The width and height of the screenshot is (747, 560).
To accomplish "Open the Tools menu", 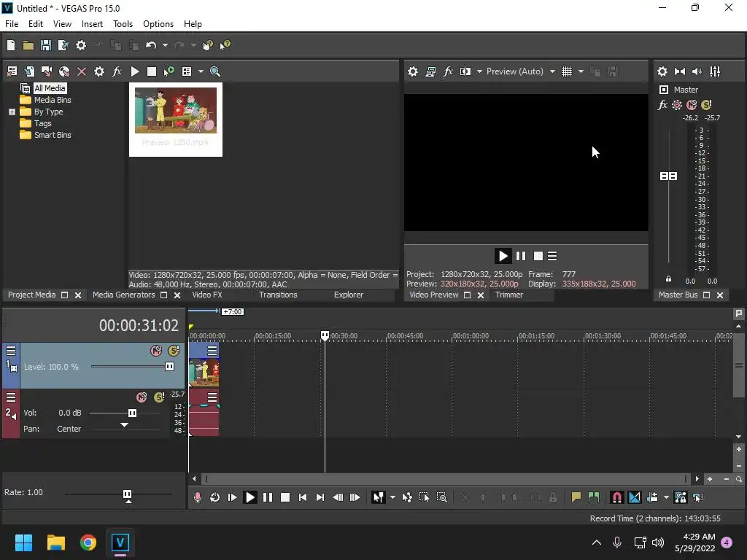I will 123,24.
